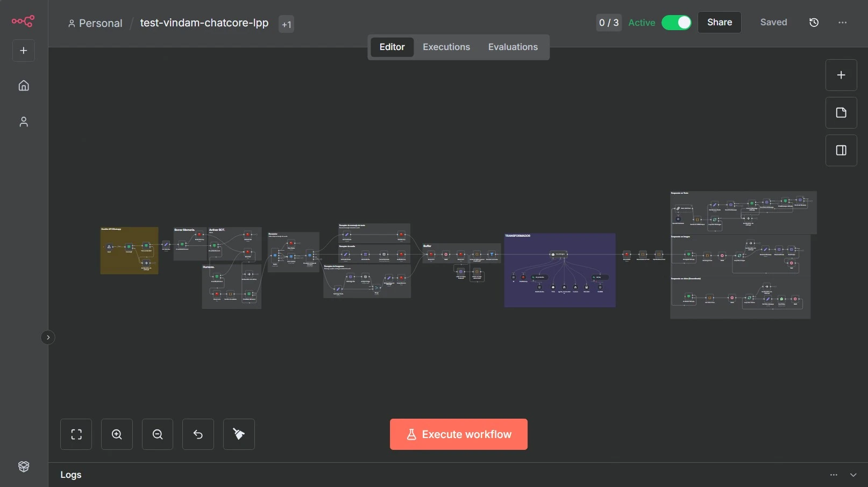
Task: Select the purple TRANSFORMADOR sticky note area
Action: pyautogui.click(x=559, y=295)
